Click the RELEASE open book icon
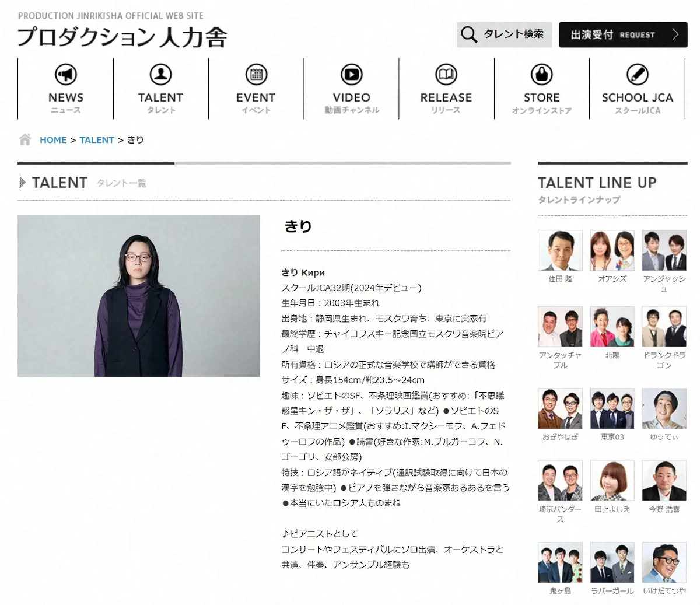Screen dimensions: 700x605 click(446, 75)
